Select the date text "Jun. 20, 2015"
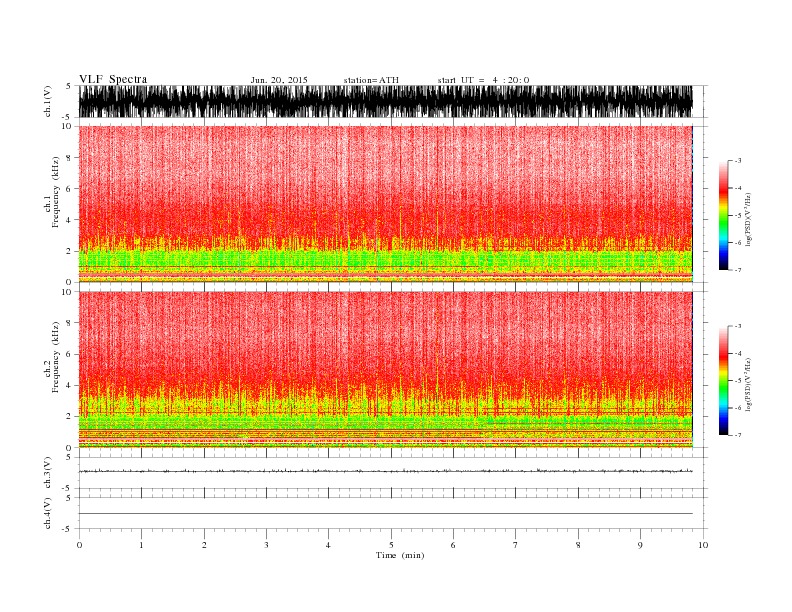 [x=279, y=80]
